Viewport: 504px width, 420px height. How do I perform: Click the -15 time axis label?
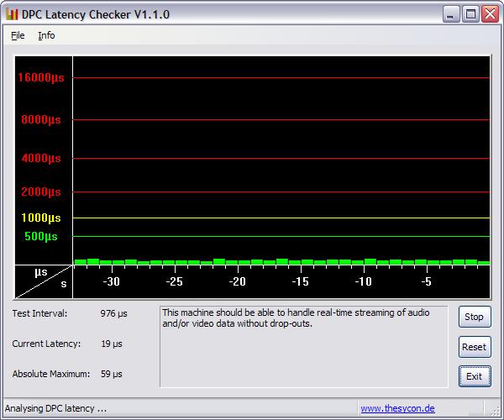300,282
